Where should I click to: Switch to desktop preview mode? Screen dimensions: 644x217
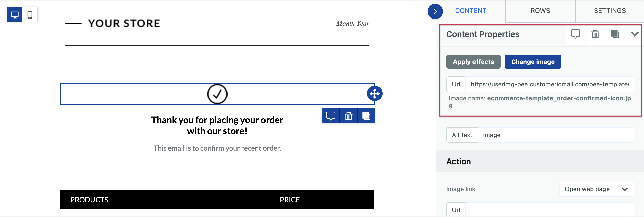pyautogui.click(x=15, y=15)
